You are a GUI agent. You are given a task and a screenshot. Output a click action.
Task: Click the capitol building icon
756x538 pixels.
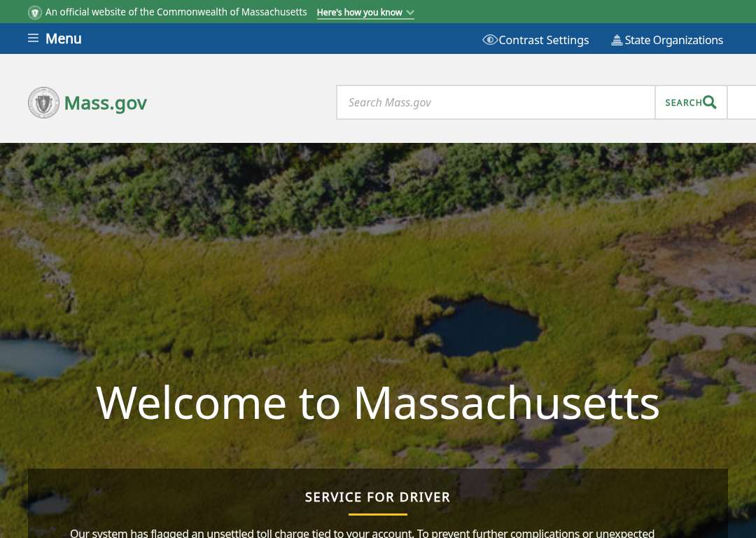[x=617, y=40]
